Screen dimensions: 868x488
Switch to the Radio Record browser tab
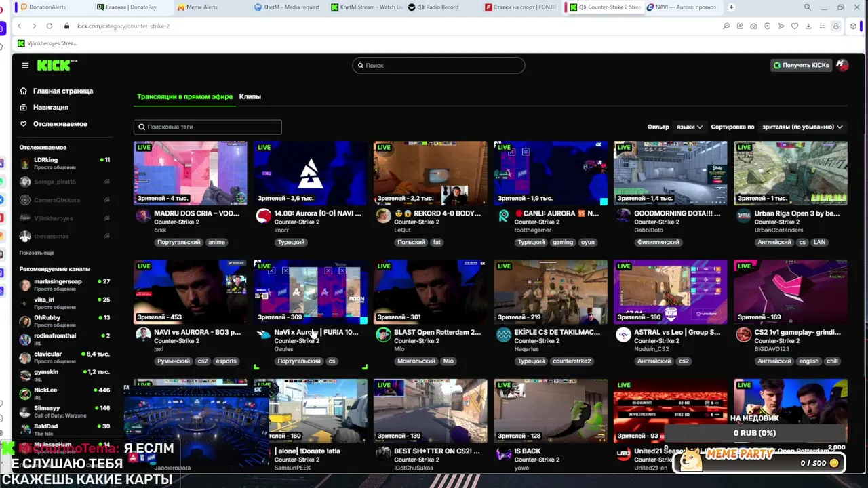[441, 7]
